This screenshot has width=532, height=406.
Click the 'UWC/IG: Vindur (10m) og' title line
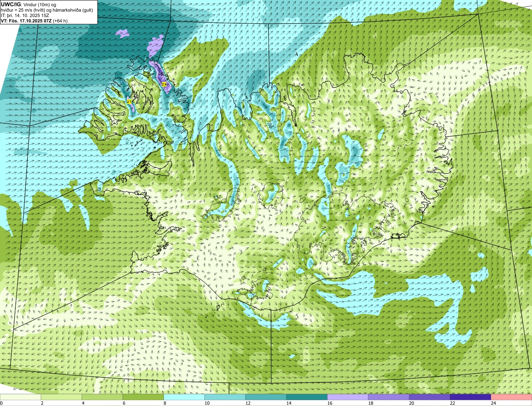[29, 5]
